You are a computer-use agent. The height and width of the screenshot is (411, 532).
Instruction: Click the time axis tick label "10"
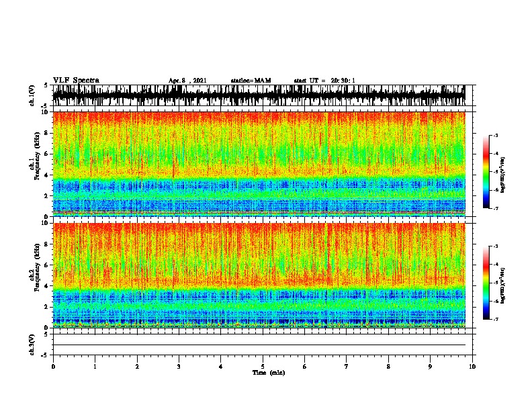[x=472, y=367]
